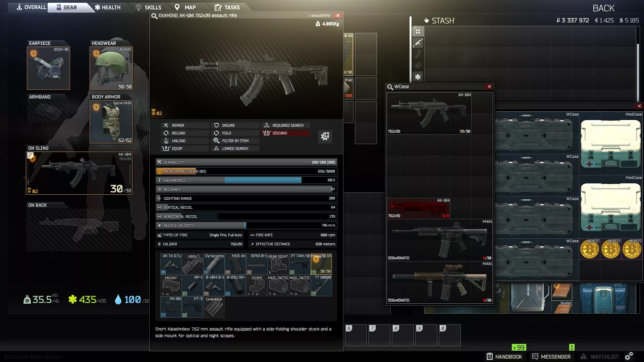Select the stash magazine filter icon
644x362 pixels.
pyautogui.click(x=418, y=54)
